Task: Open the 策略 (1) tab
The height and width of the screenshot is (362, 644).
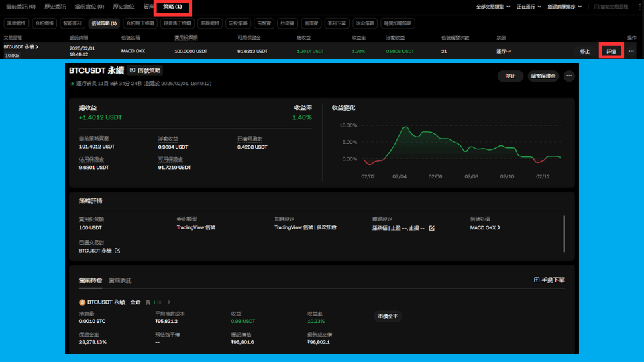Action: tap(172, 7)
